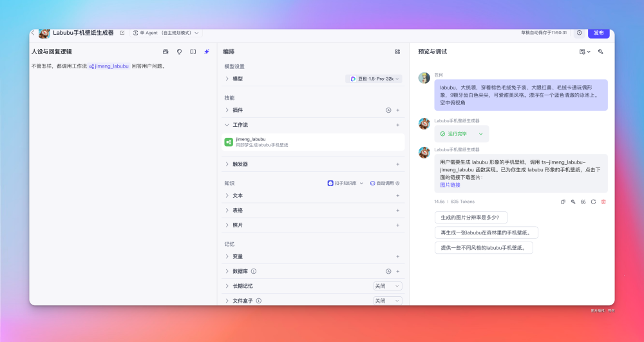Open the jimeng_labubu workflow card
This screenshot has height=342, width=644.
[313, 142]
